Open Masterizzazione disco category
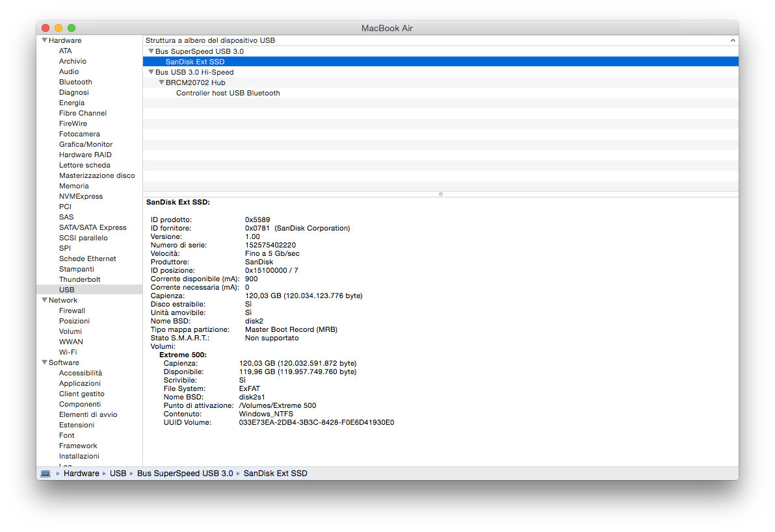This screenshot has width=775, height=532. pos(97,175)
